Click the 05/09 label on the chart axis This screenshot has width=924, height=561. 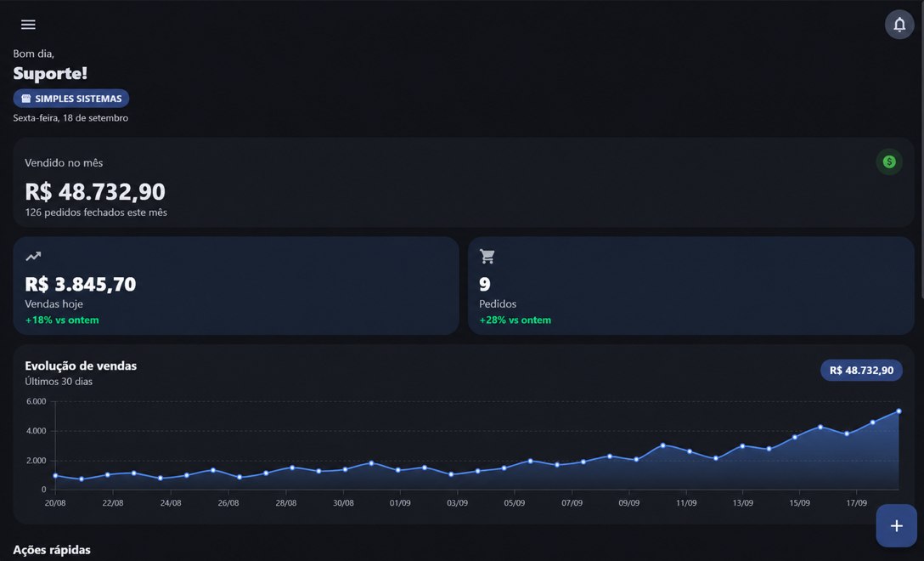515,503
